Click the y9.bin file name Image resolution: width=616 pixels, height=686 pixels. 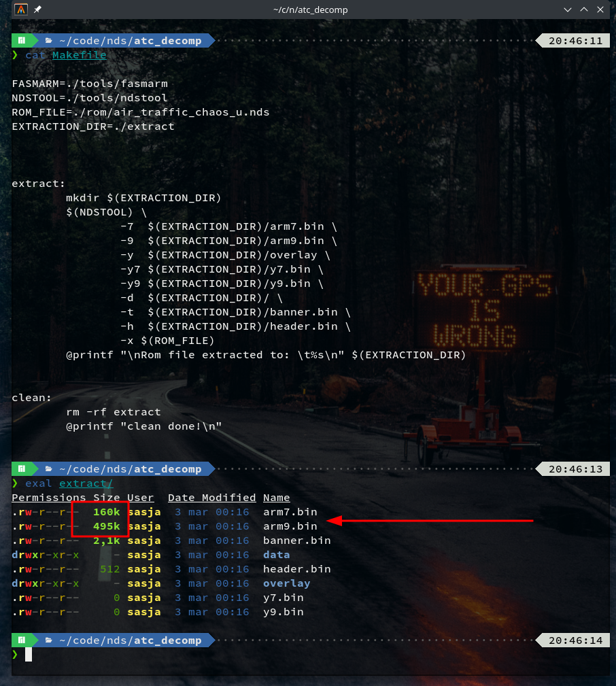point(284,612)
